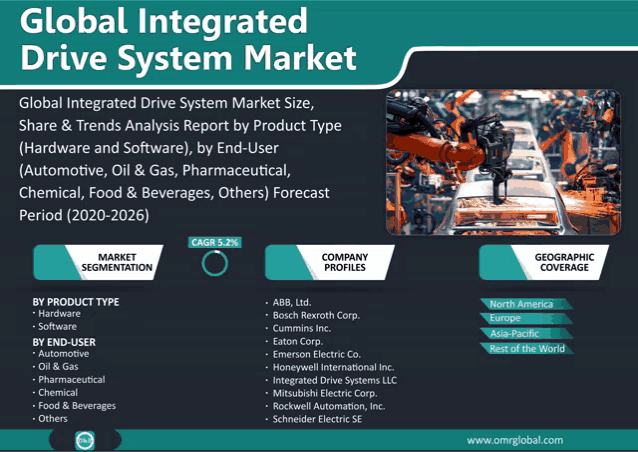Click Emerson Electric Co. entry

[x=317, y=354]
